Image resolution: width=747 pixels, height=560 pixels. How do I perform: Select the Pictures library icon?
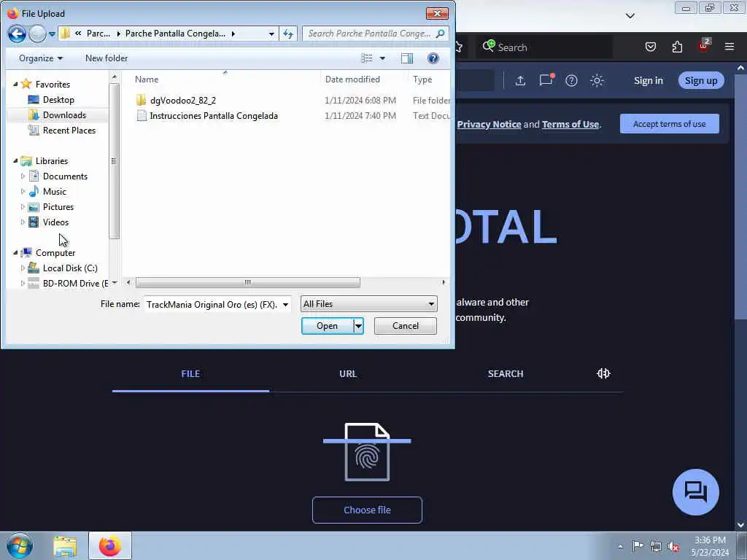pos(34,206)
